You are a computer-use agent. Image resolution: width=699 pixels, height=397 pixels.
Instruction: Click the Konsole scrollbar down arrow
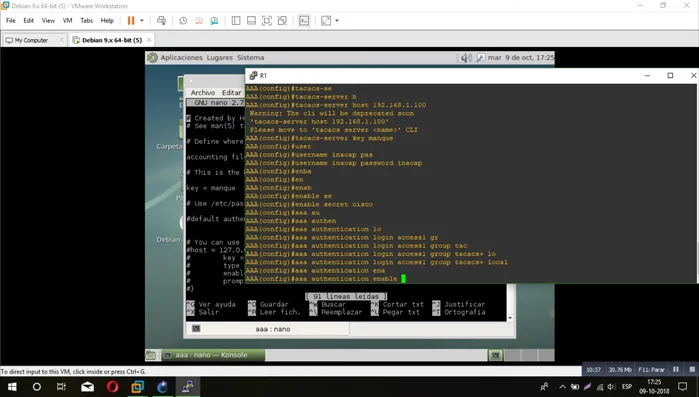[x=510, y=318]
